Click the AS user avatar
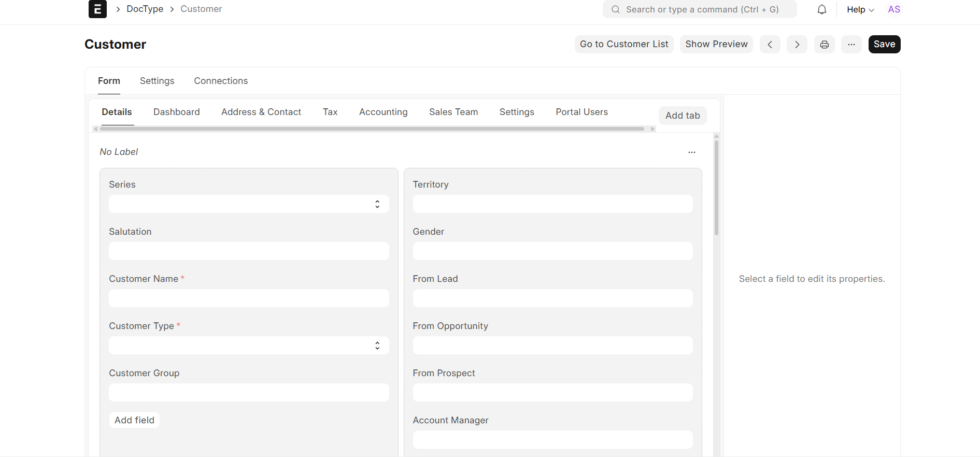The height and width of the screenshot is (457, 980). coord(893,9)
